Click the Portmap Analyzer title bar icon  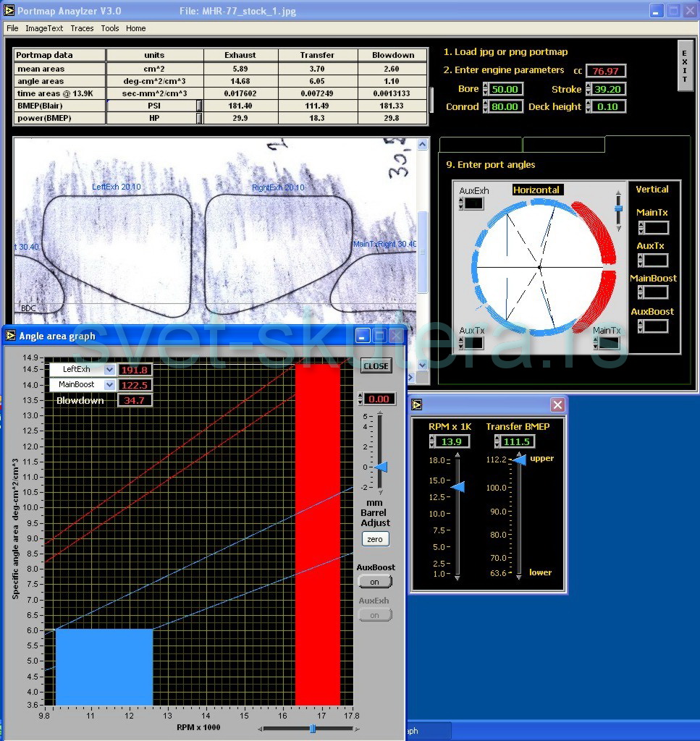pyautogui.click(x=9, y=10)
